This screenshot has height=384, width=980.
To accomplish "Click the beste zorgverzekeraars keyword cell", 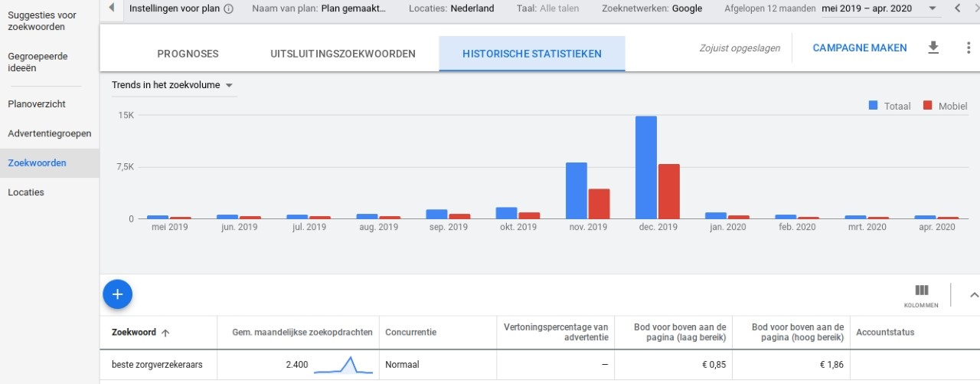I will [x=158, y=365].
